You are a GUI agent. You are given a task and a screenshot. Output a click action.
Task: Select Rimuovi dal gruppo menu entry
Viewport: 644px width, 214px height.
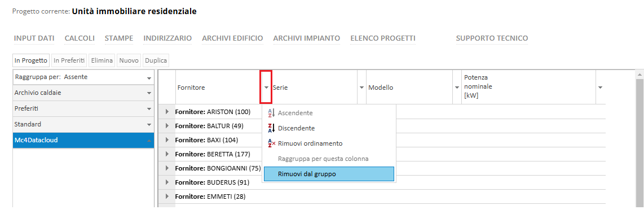tap(329, 174)
